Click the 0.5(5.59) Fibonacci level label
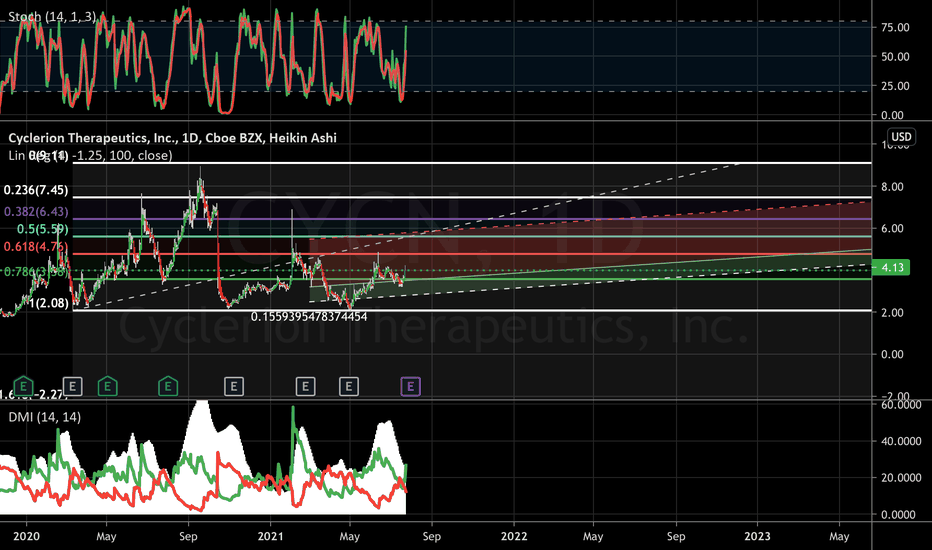 pyautogui.click(x=42, y=228)
